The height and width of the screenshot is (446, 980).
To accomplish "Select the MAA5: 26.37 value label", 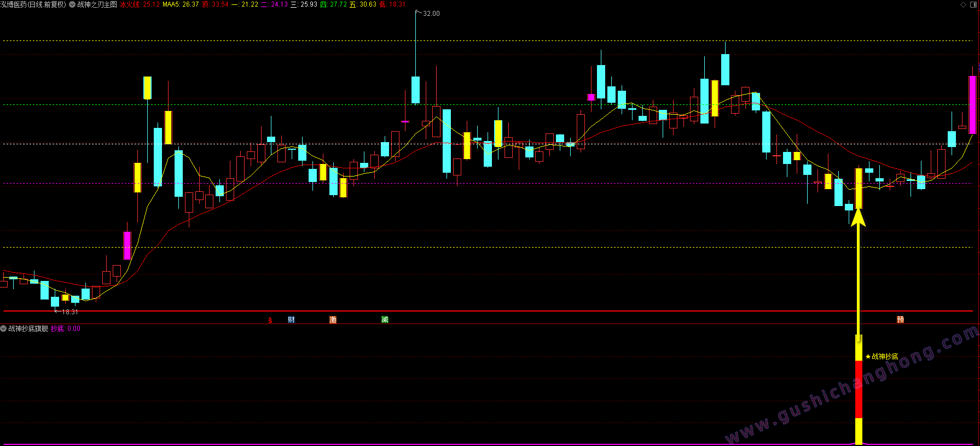I will click(x=181, y=4).
